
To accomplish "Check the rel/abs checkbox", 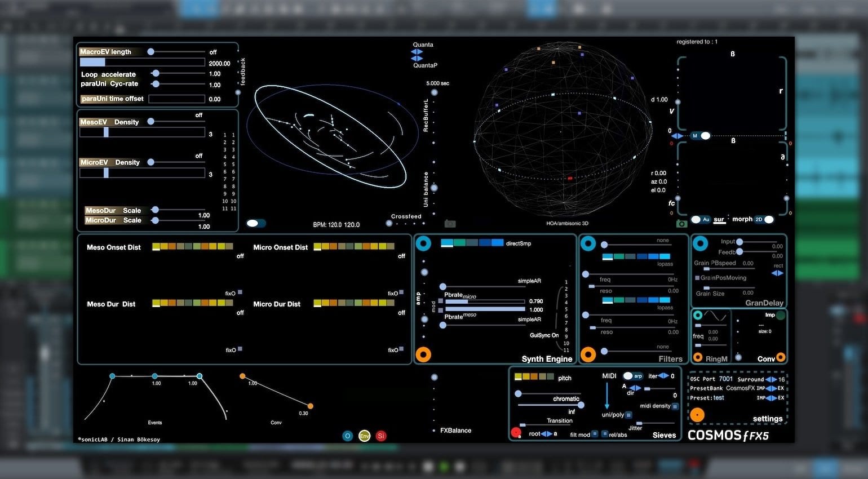I will 605,434.
